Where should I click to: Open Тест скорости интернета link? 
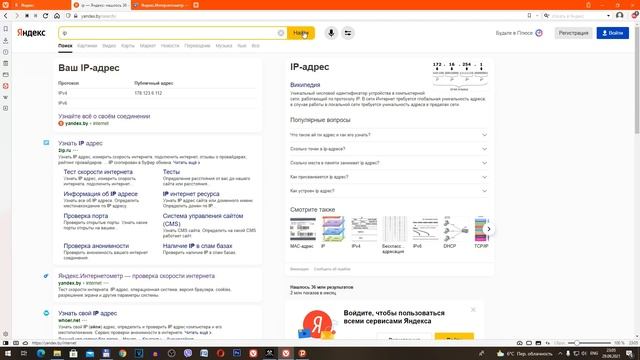click(x=98, y=172)
